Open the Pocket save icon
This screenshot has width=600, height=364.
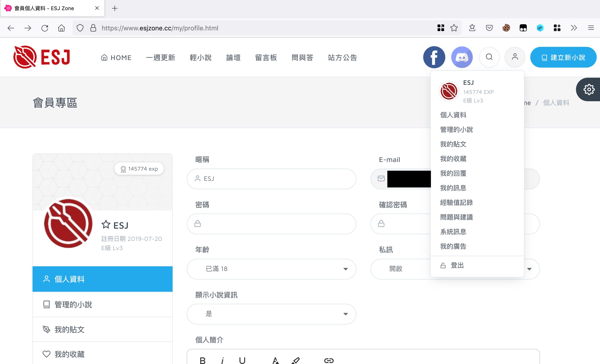coord(489,28)
